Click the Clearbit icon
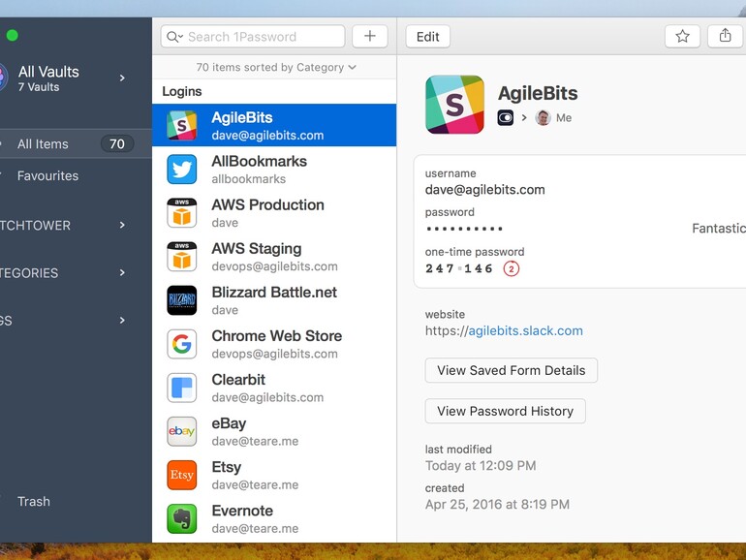 click(x=182, y=388)
